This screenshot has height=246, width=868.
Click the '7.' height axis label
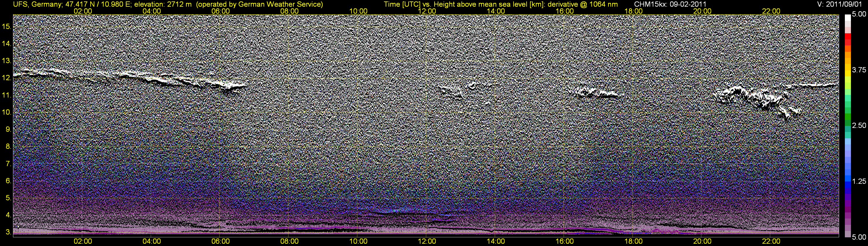pos(9,164)
